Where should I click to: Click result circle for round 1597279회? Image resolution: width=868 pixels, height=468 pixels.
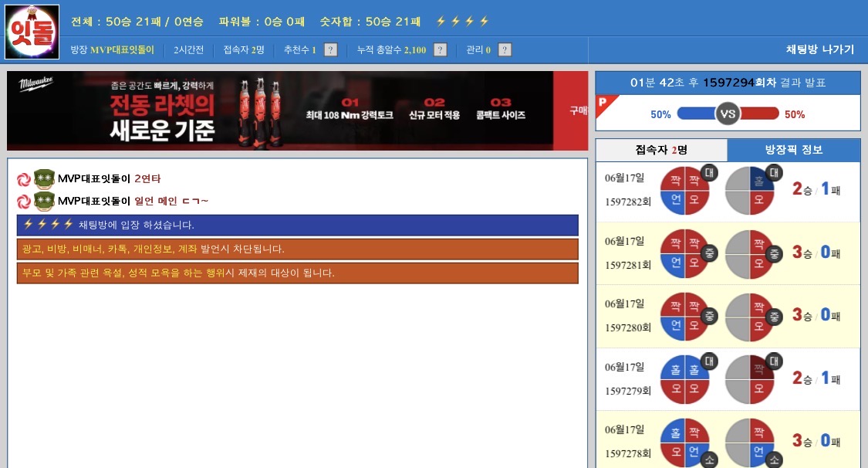click(x=685, y=379)
